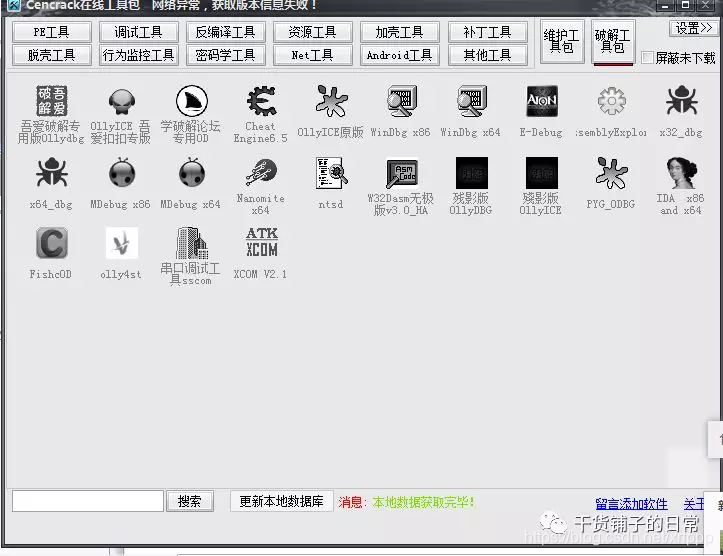The height and width of the screenshot is (556, 723).
Task: Open 留言添加软件 link
Action: click(631, 503)
